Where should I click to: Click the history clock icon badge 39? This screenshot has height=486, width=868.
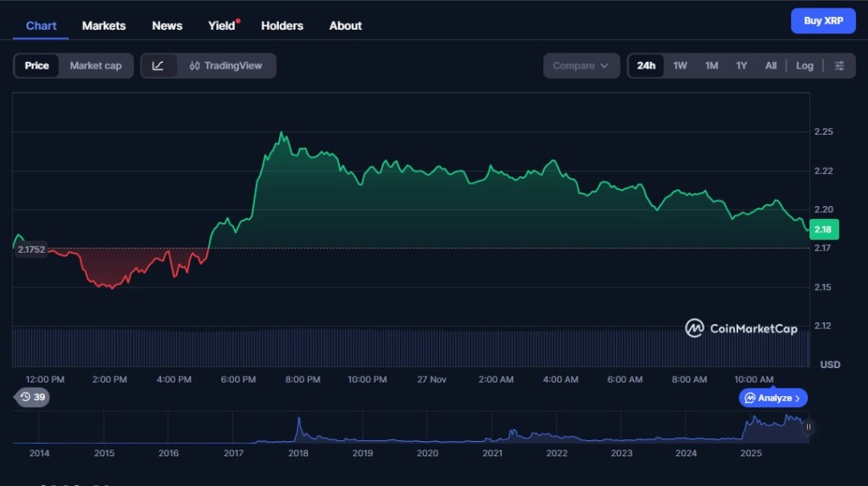pos(33,397)
